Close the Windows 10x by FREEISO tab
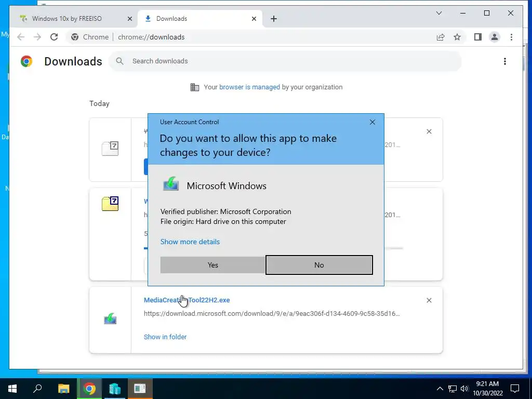The height and width of the screenshot is (399, 532). tap(129, 19)
